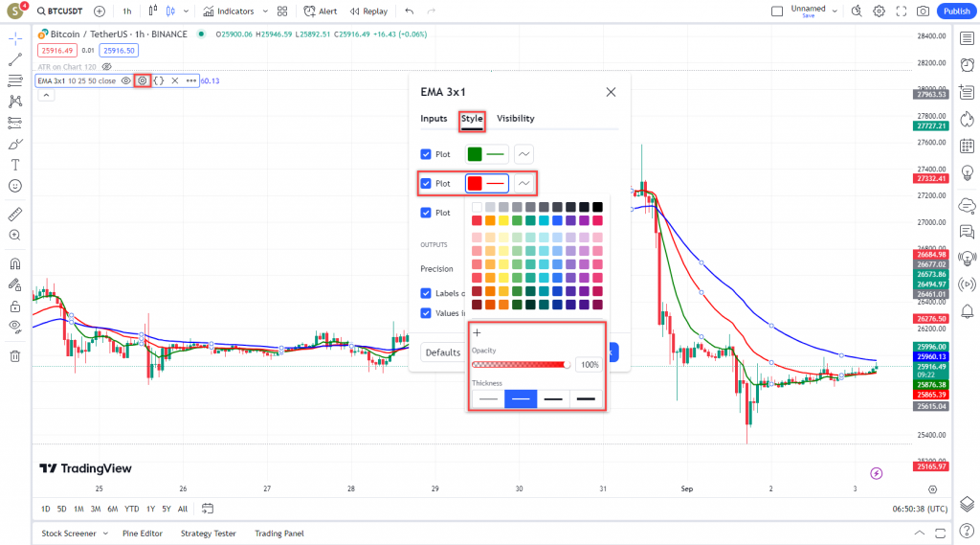Expand the Unnamed layout menu arrow
This screenshot has width=980, height=545.
[835, 11]
